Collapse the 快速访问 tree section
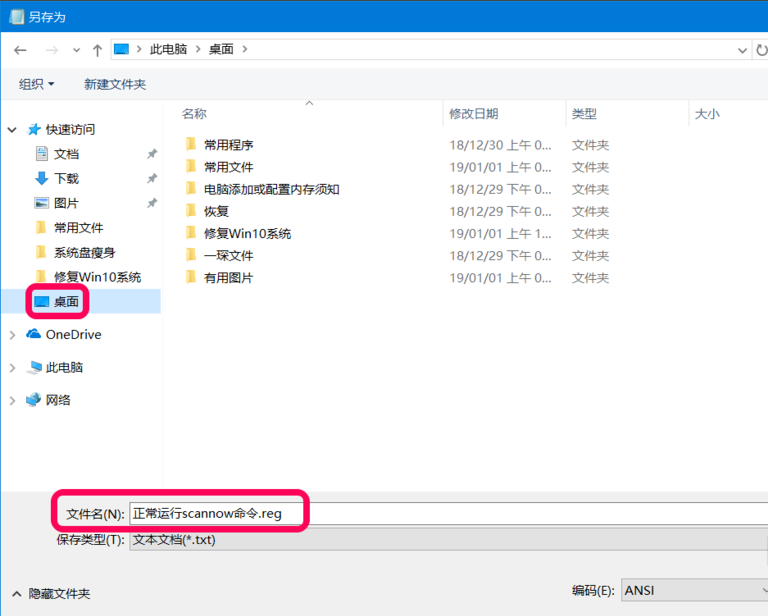The width and height of the screenshot is (768, 616). point(12,130)
